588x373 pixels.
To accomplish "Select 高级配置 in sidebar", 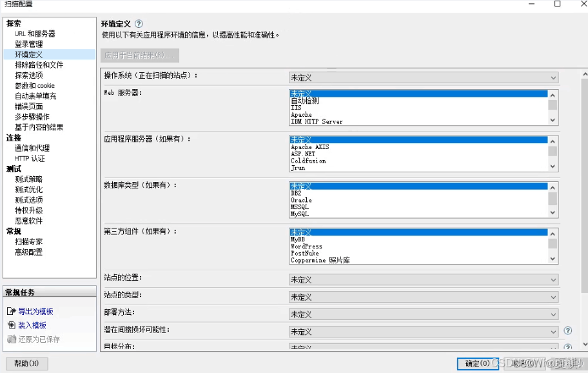I will click(29, 252).
